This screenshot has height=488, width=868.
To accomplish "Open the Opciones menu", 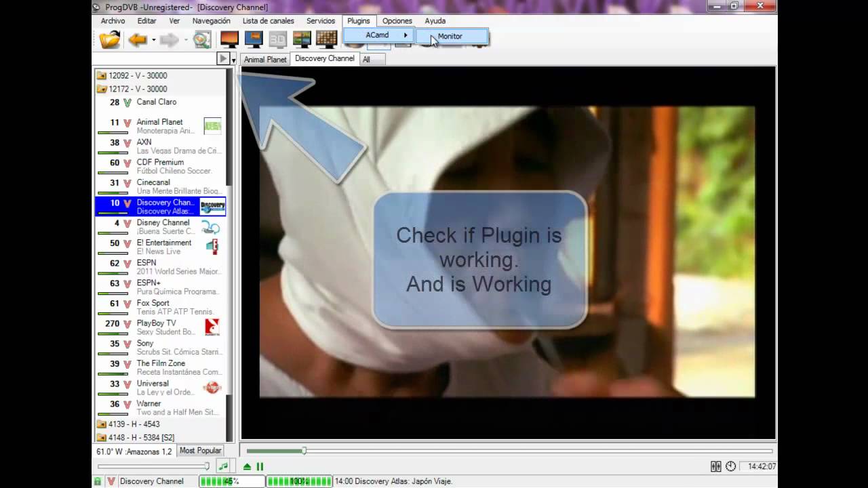I will click(397, 21).
